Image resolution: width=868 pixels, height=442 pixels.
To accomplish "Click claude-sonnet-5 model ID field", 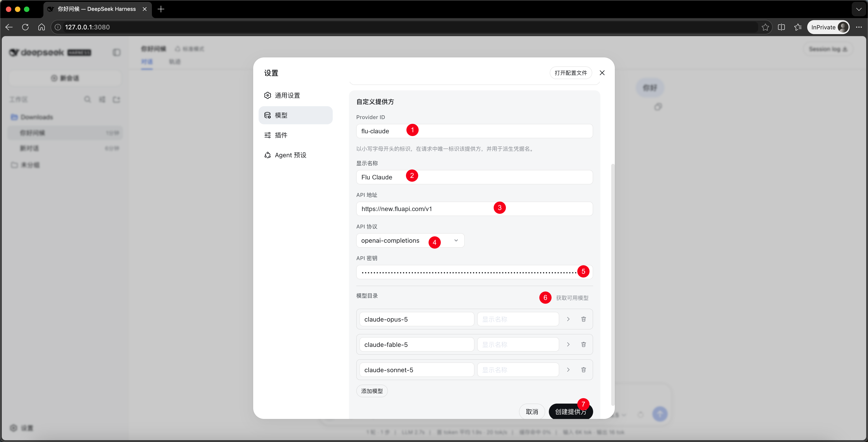I will click(x=417, y=369).
